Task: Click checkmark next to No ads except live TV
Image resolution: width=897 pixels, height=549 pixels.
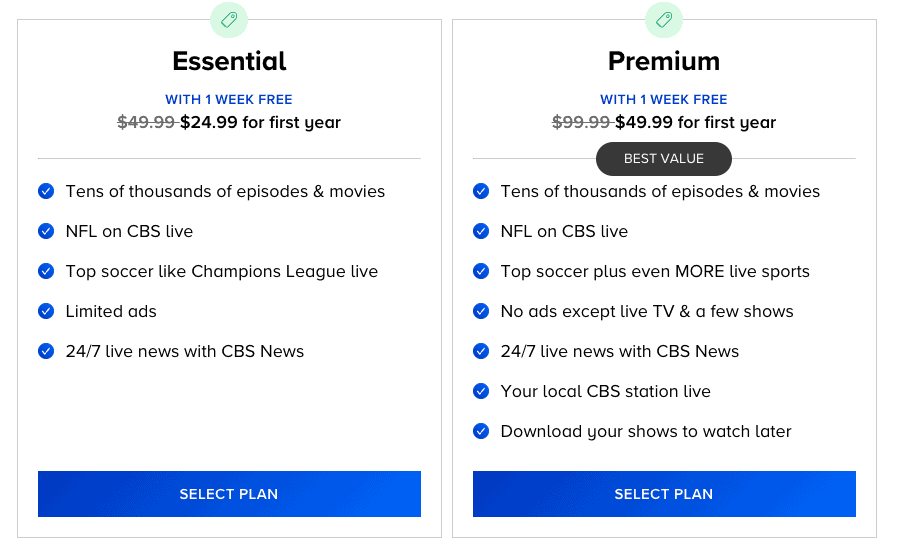Action: (481, 311)
